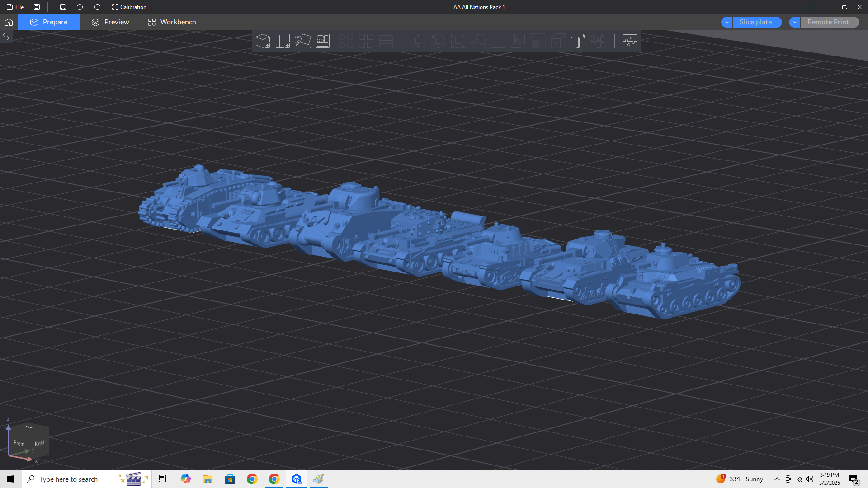Open the Mesh boolean tool
The width and height of the screenshot is (868, 488).
(x=518, y=41)
